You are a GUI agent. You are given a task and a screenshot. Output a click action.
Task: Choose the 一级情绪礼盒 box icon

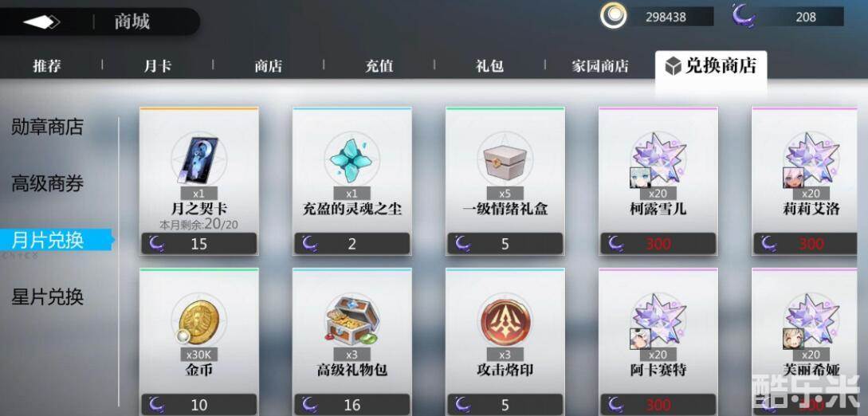[x=505, y=160]
